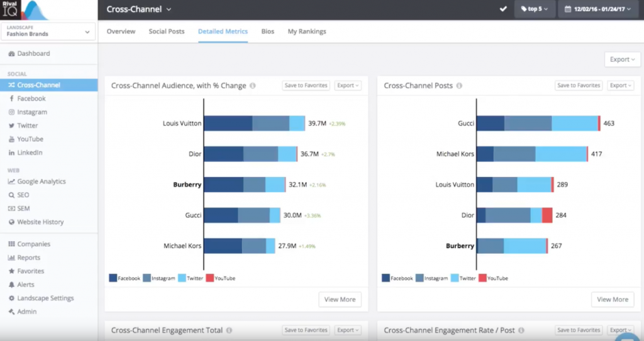
Task: Switch to the Social Posts tab
Action: (166, 31)
